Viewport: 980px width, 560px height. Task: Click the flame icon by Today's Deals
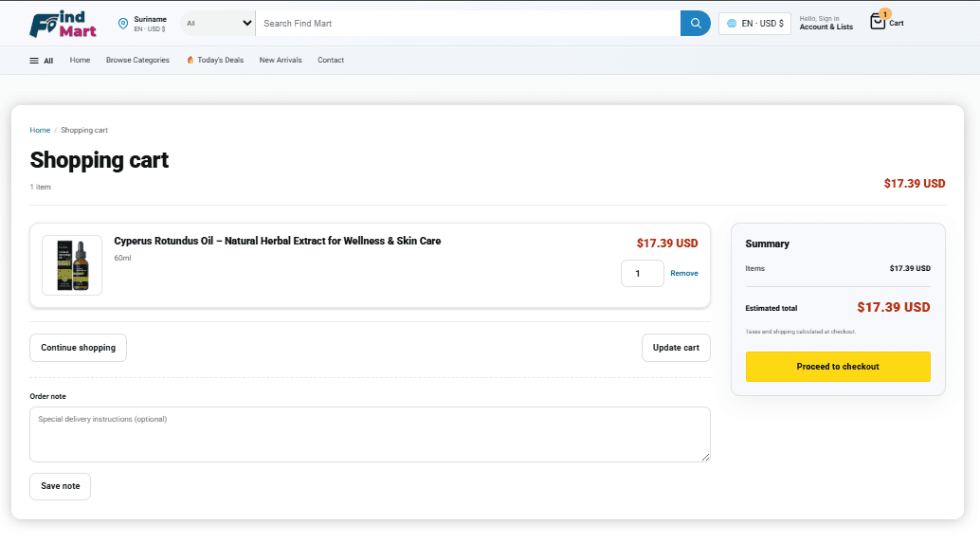pos(190,60)
